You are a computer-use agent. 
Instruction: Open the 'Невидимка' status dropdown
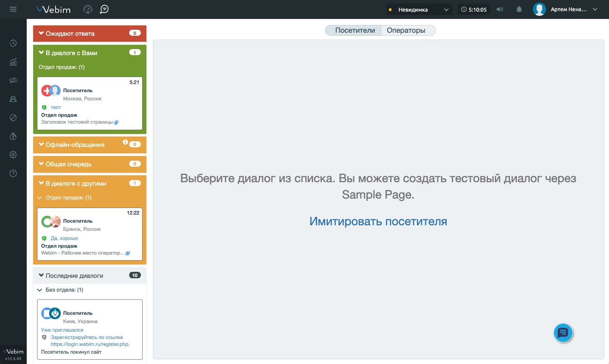tap(419, 9)
